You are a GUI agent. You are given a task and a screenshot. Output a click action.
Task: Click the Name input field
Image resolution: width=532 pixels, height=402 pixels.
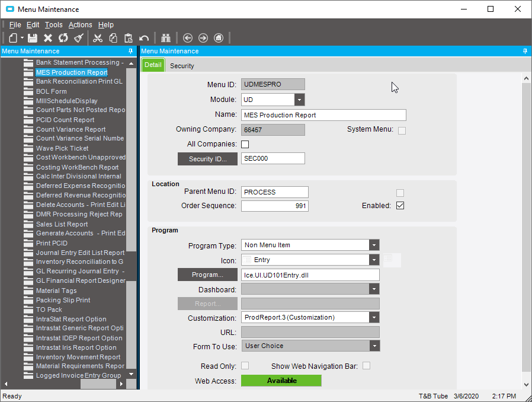coord(323,115)
